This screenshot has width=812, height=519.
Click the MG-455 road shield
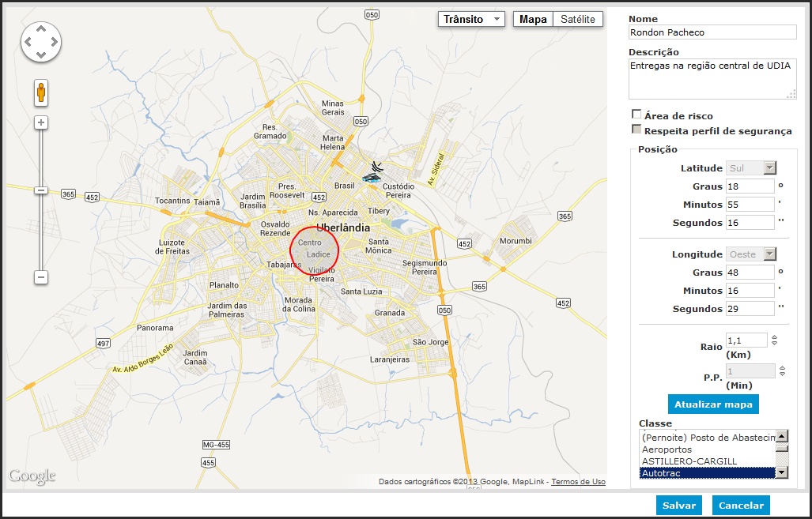[x=216, y=445]
